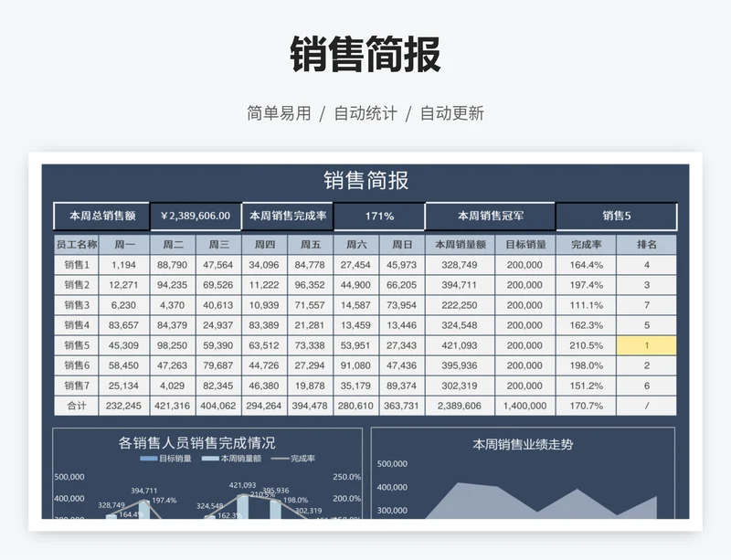
Task: Select the 销售5 row name cell in the table
Action: point(77,345)
